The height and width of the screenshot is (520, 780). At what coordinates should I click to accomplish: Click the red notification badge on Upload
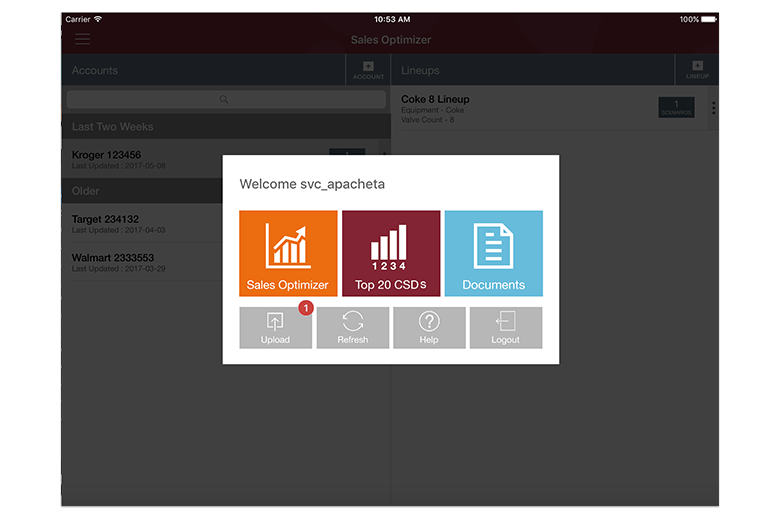point(306,308)
